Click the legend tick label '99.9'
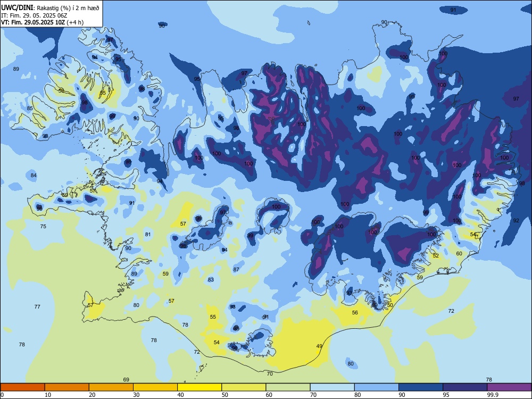The image size is (532, 399). (493, 395)
